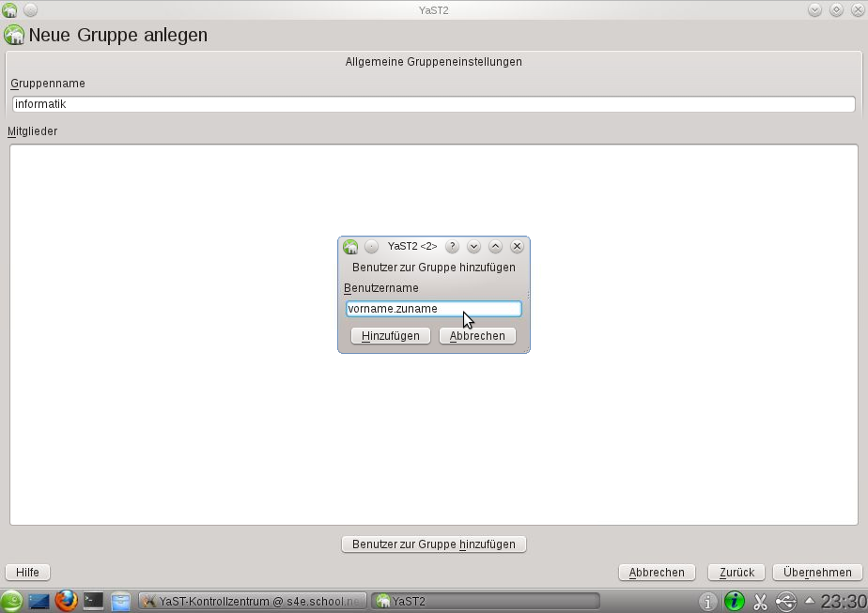Expand hidden tray icons arrow

coord(810,600)
